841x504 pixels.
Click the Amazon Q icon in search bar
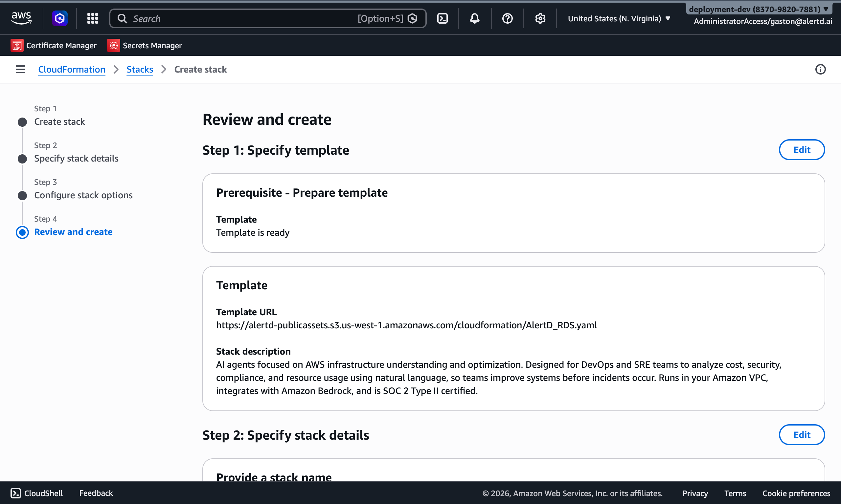click(412, 18)
